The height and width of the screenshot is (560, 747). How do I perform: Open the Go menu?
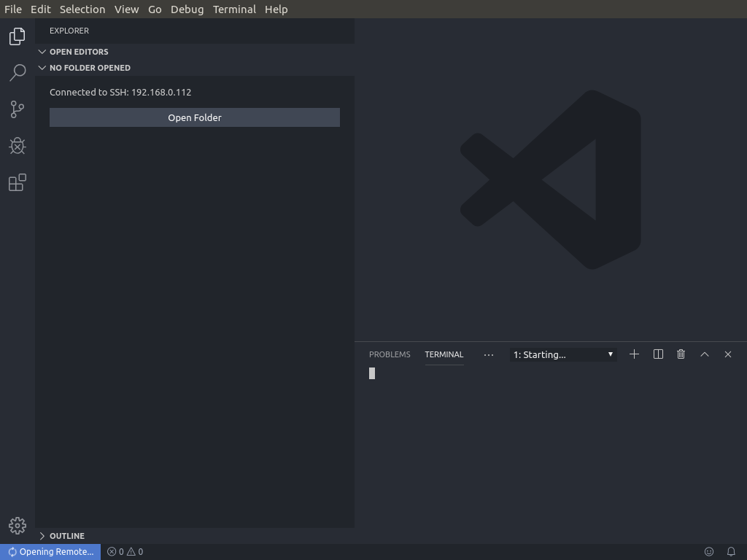(x=155, y=9)
